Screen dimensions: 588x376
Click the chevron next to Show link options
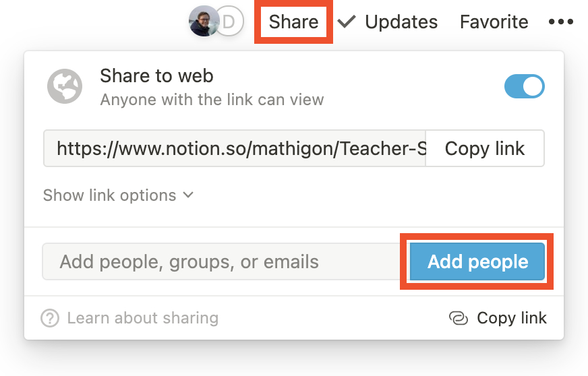pyautogui.click(x=188, y=195)
